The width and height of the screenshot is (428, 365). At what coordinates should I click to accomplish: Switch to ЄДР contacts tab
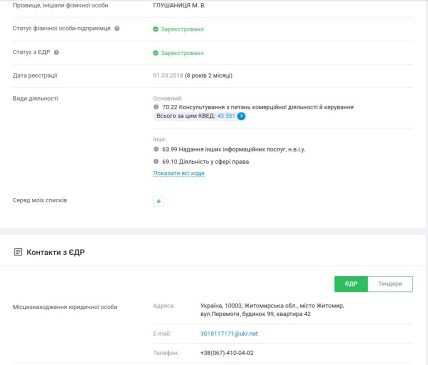[351, 284]
